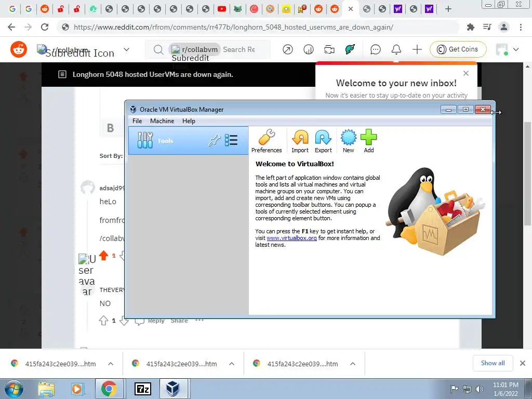532x399 pixels.
Task: Open the Tools list menu icon
Action: coord(231,140)
